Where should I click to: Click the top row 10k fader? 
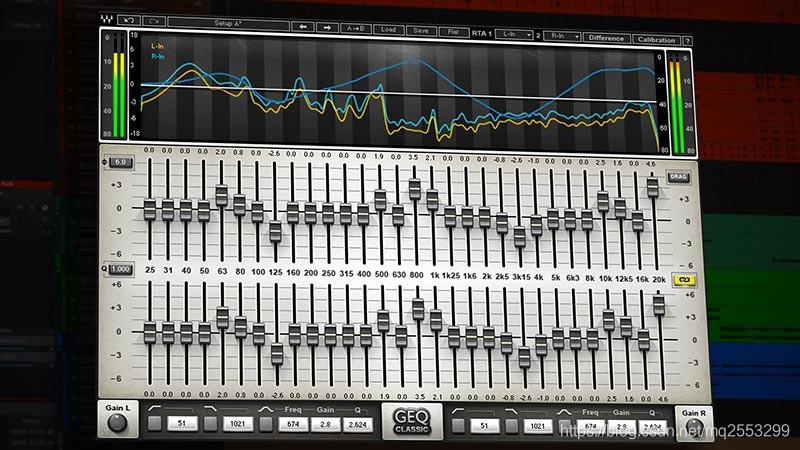coord(603,202)
